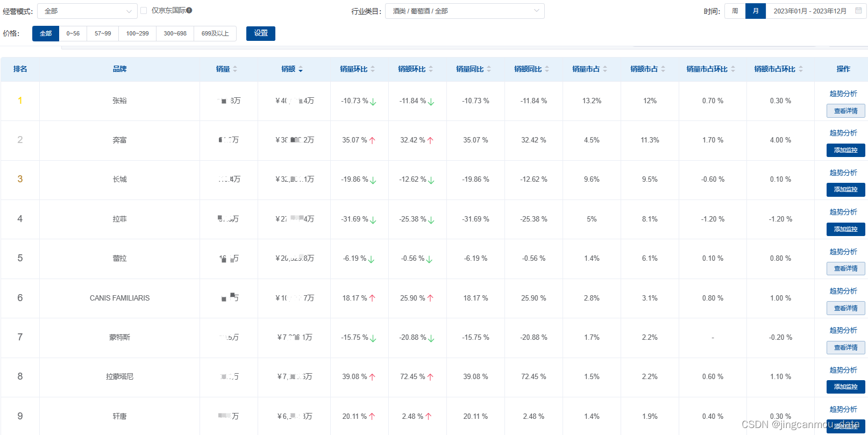Click the date range 2023年01月 - 2023年12月 field

pos(816,11)
